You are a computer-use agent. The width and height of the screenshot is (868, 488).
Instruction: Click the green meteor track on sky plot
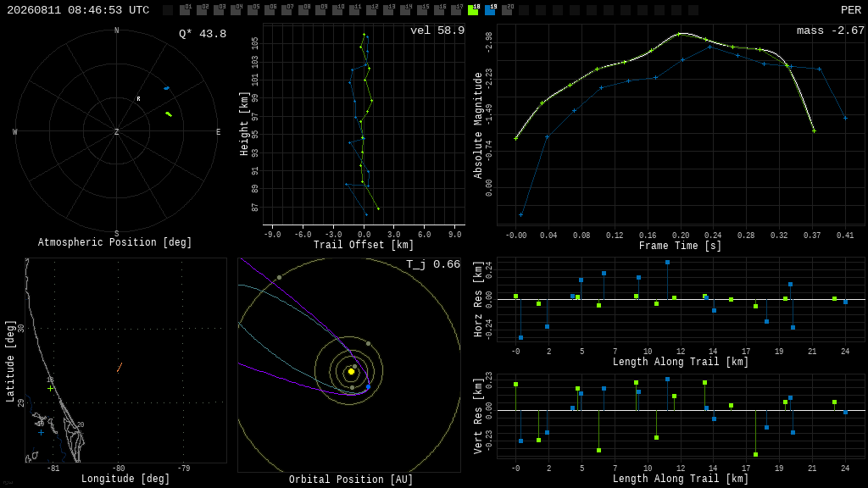169,114
